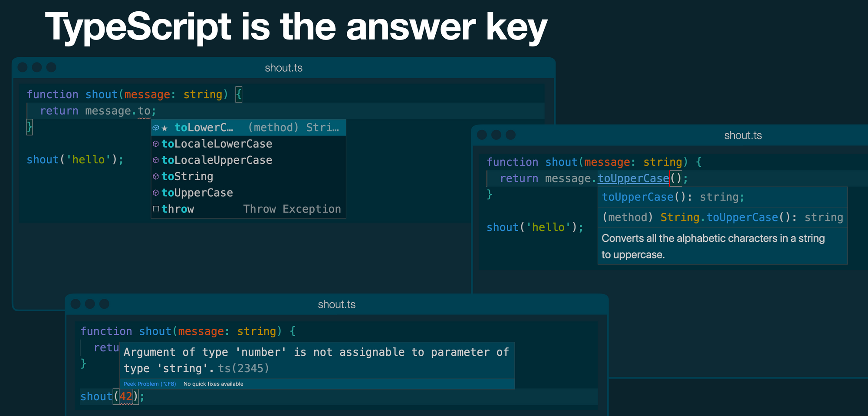This screenshot has width=868, height=416.
Task: Click the shout.ts title of right window
Action: [x=743, y=135]
